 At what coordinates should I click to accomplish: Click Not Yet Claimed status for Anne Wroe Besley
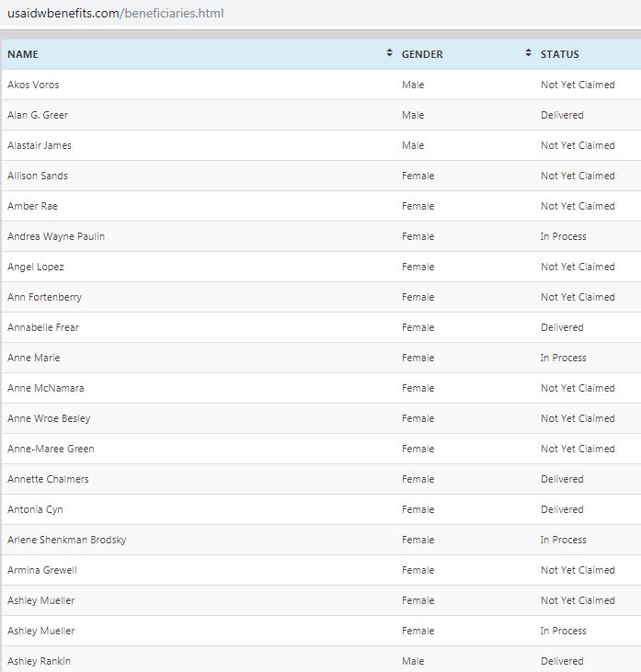point(578,418)
